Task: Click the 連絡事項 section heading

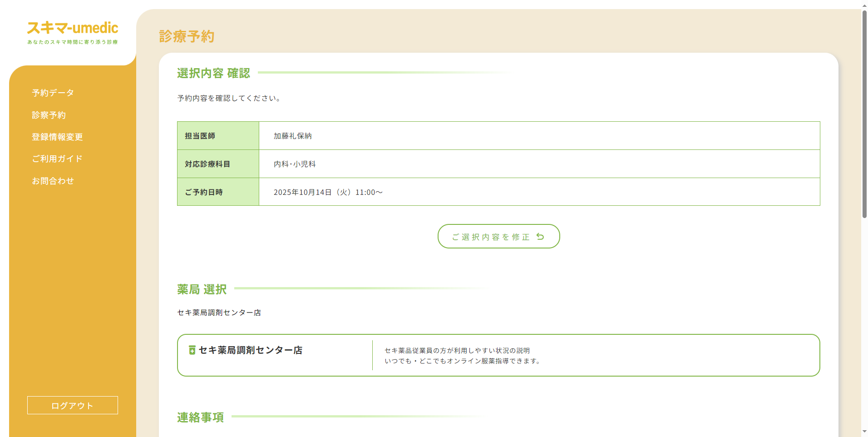Action: tap(200, 417)
